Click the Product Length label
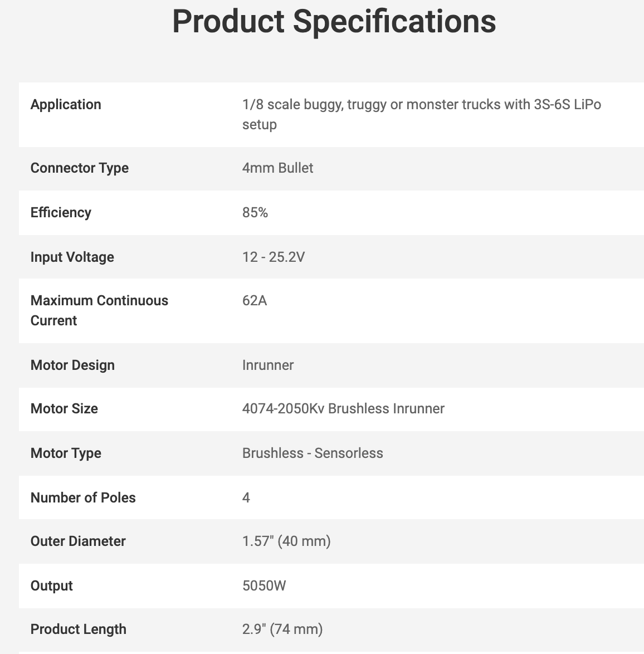This screenshot has width=644, height=654. tap(79, 629)
